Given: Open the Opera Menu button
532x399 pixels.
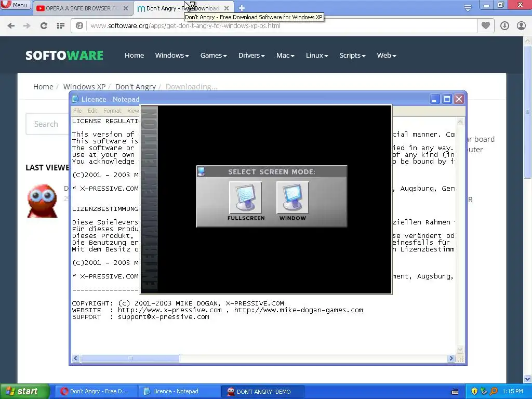Looking at the screenshot, I should [15, 5].
